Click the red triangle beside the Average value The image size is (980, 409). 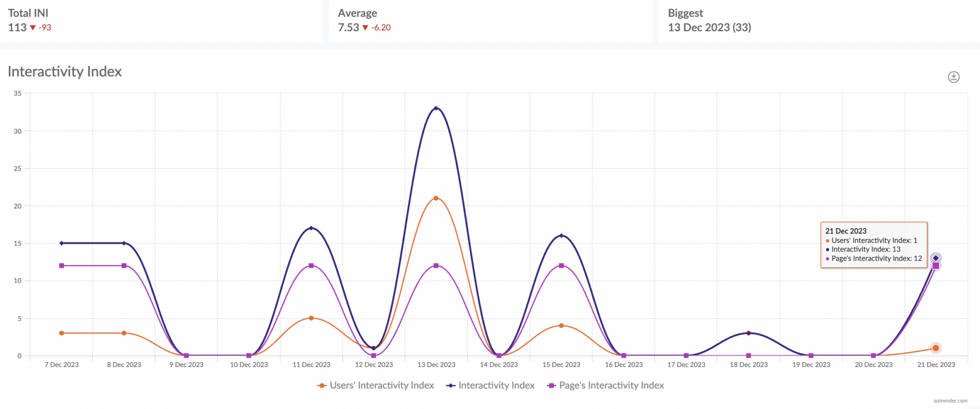pos(366,28)
